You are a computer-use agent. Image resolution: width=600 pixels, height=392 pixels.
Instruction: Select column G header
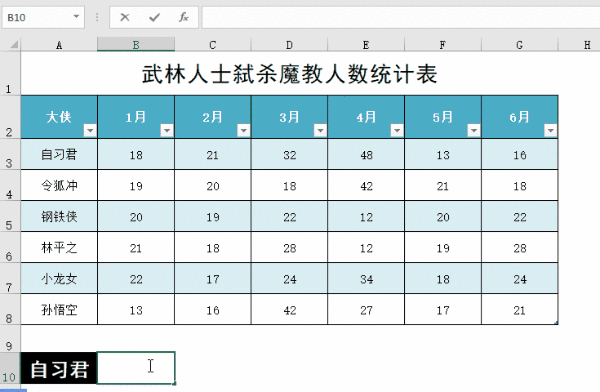click(520, 45)
